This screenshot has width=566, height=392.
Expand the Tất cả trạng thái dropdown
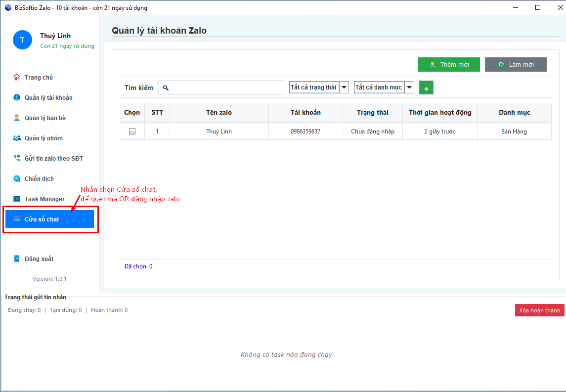344,87
